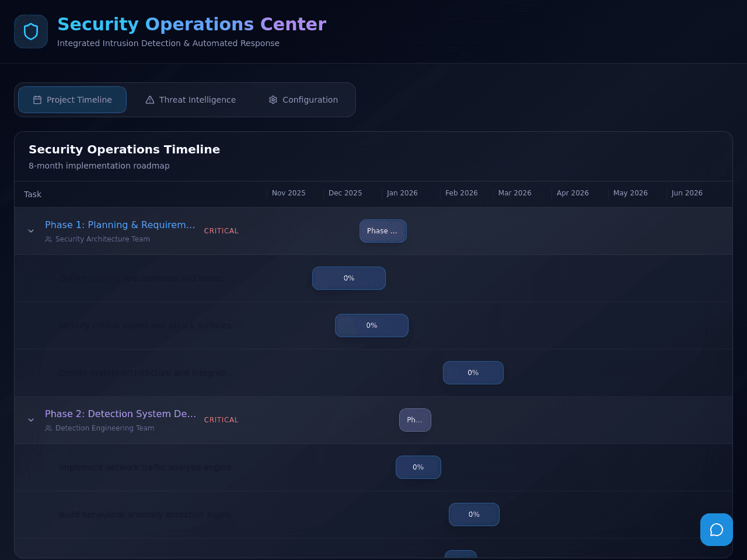The height and width of the screenshot is (560, 747).
Task: Click the Jan 2026 month header
Action: (x=402, y=193)
